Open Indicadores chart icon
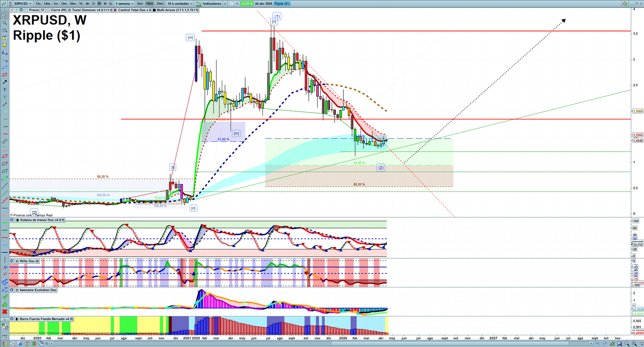 click(x=199, y=4)
